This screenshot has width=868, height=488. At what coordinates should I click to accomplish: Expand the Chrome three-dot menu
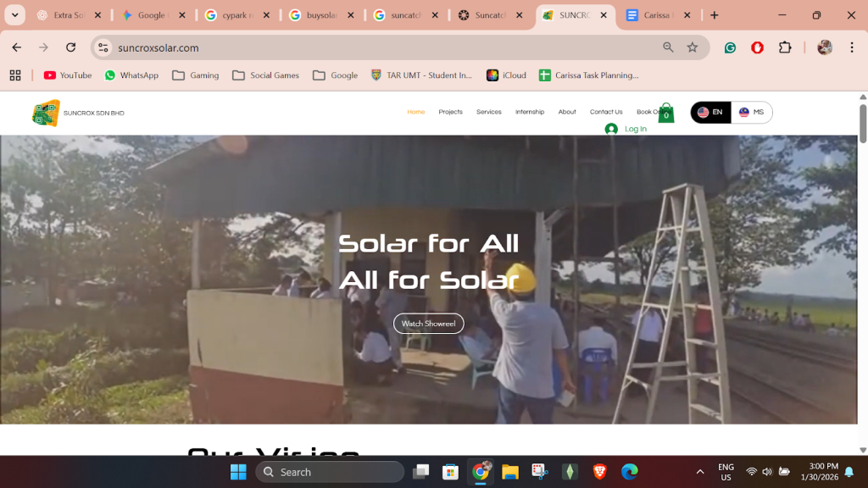852,47
